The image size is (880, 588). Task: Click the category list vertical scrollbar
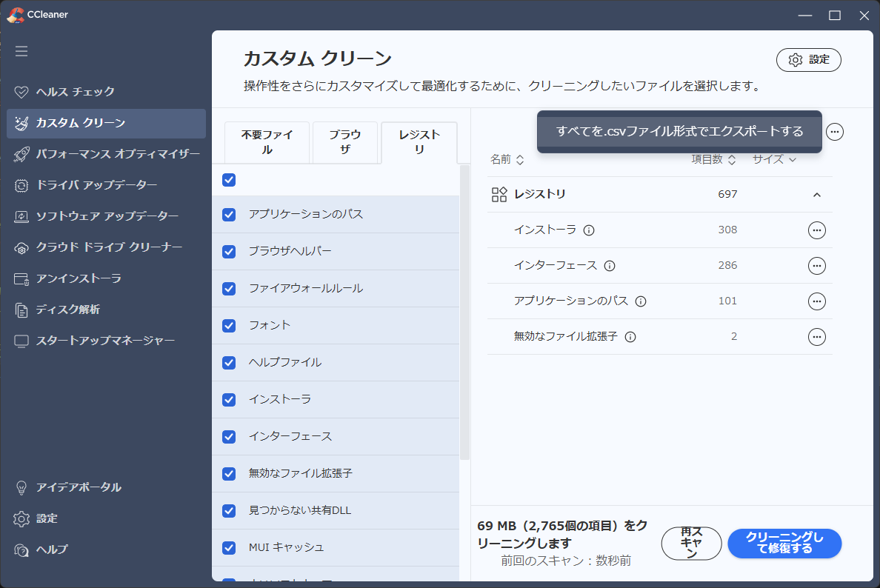[464, 313]
